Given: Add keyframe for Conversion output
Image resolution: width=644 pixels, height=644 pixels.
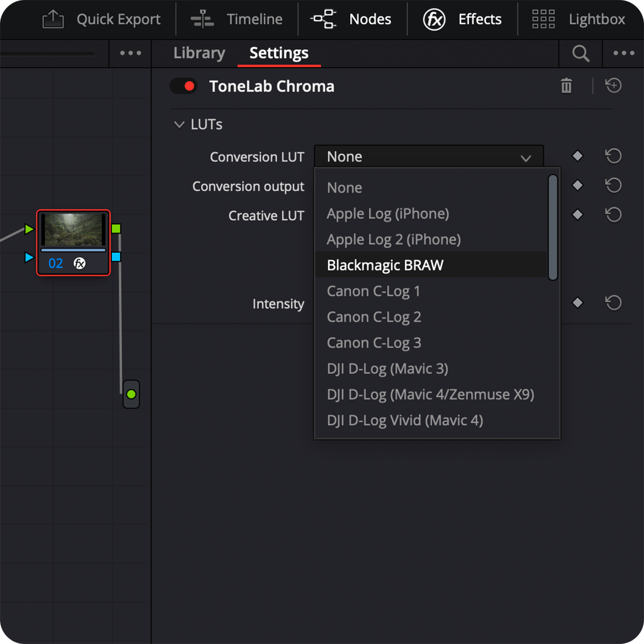Looking at the screenshot, I should (577, 186).
